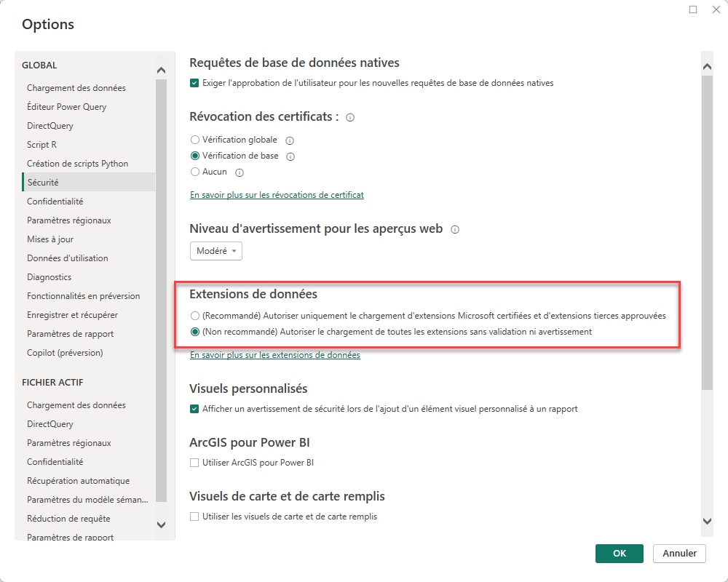This screenshot has width=728, height=582.
Task: Click the sidebar vertical scrollbar thumb
Action: (161, 290)
